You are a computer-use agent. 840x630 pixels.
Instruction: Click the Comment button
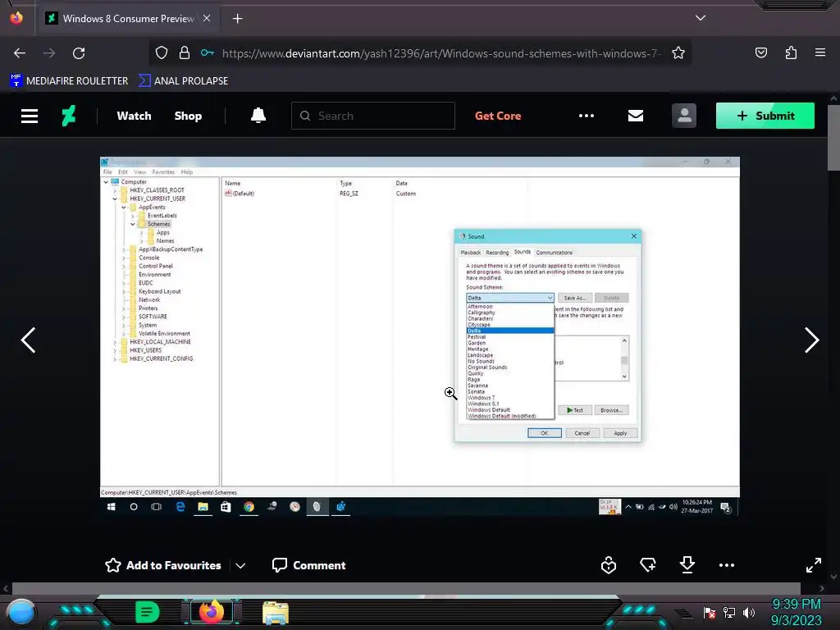click(x=308, y=565)
